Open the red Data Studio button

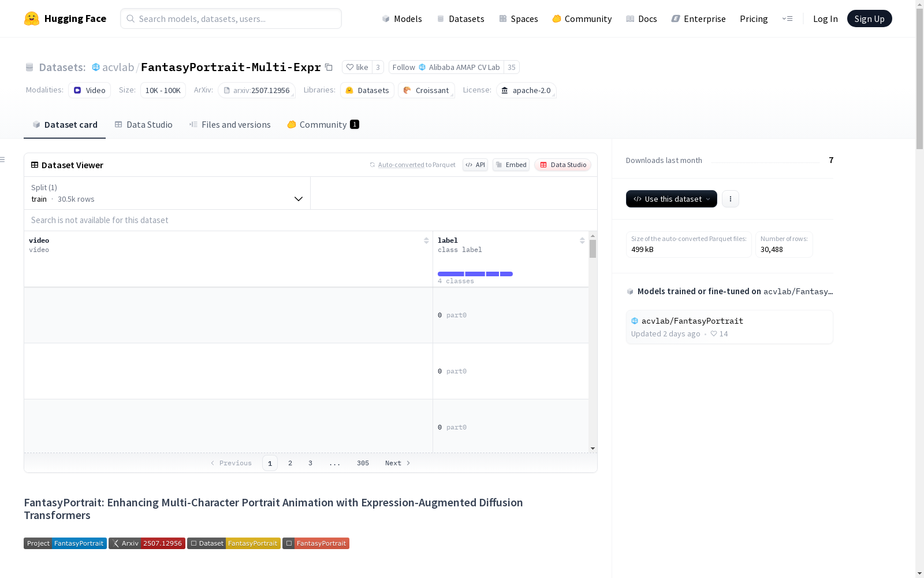tap(563, 165)
